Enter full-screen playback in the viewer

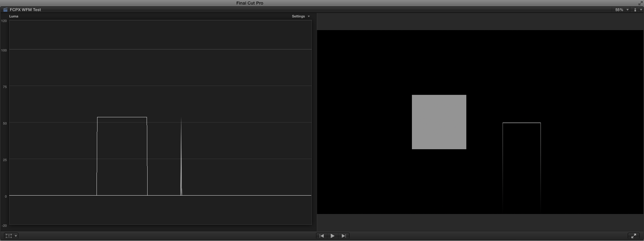pyautogui.click(x=634, y=236)
